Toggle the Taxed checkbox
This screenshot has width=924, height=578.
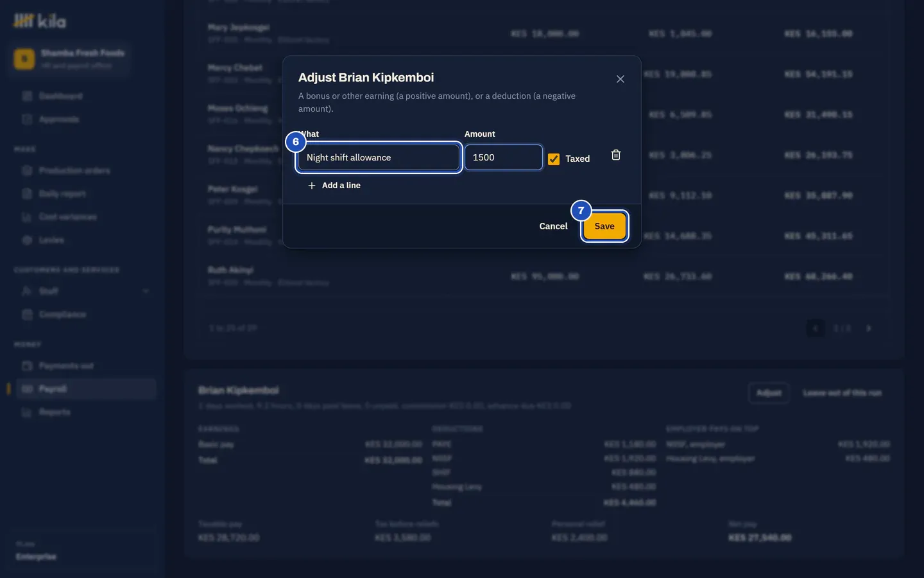pos(554,159)
